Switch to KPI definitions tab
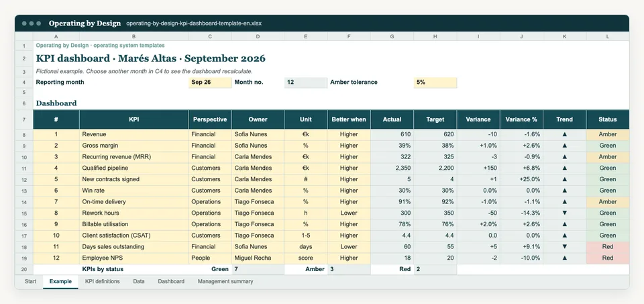Screen dimensions: 644x304 [102, 281]
